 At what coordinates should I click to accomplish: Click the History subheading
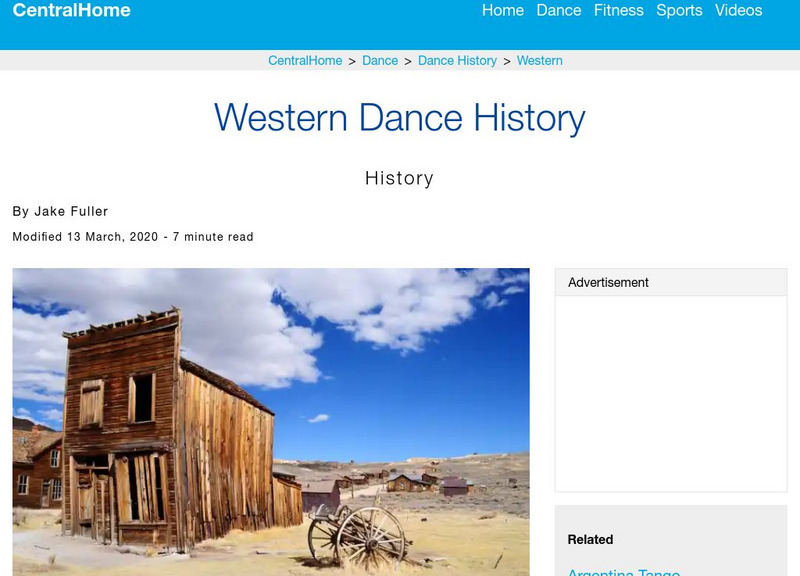pyautogui.click(x=399, y=179)
